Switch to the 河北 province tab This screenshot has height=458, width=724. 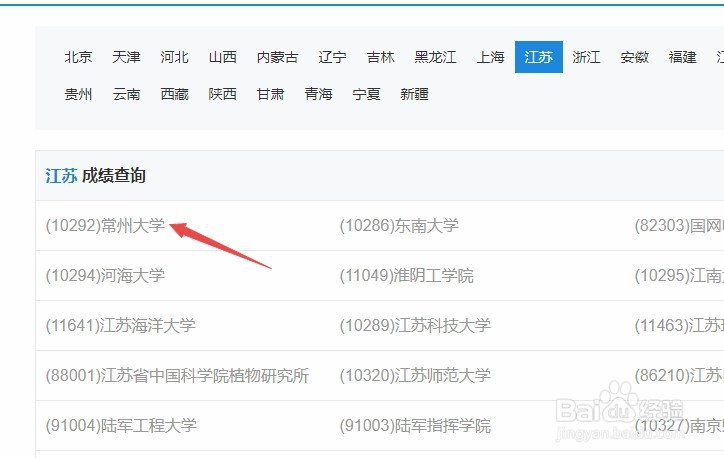[174, 57]
